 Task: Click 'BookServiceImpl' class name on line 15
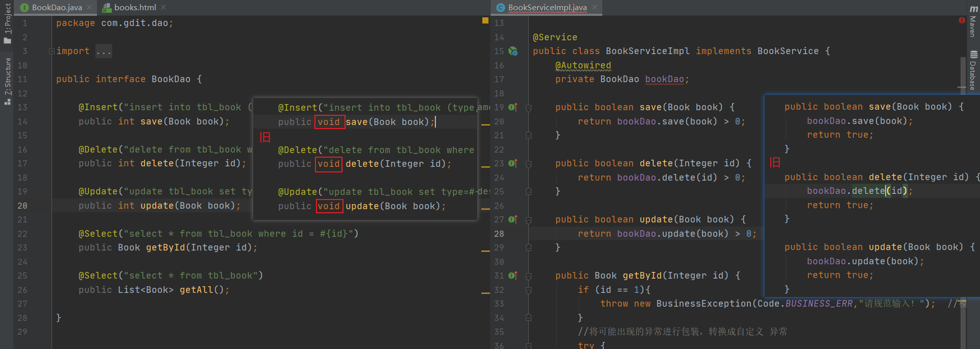[648, 51]
